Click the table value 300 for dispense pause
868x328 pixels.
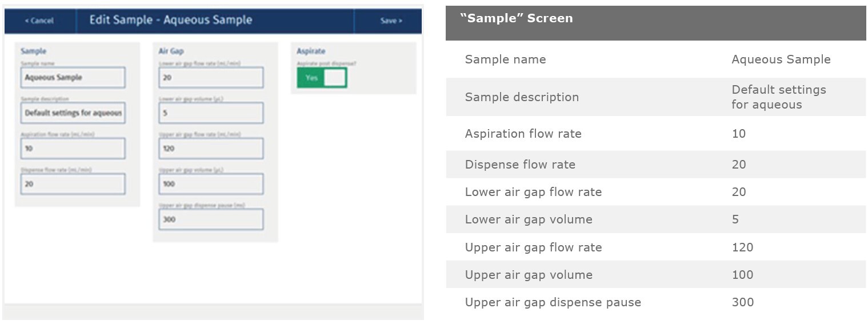click(x=742, y=302)
